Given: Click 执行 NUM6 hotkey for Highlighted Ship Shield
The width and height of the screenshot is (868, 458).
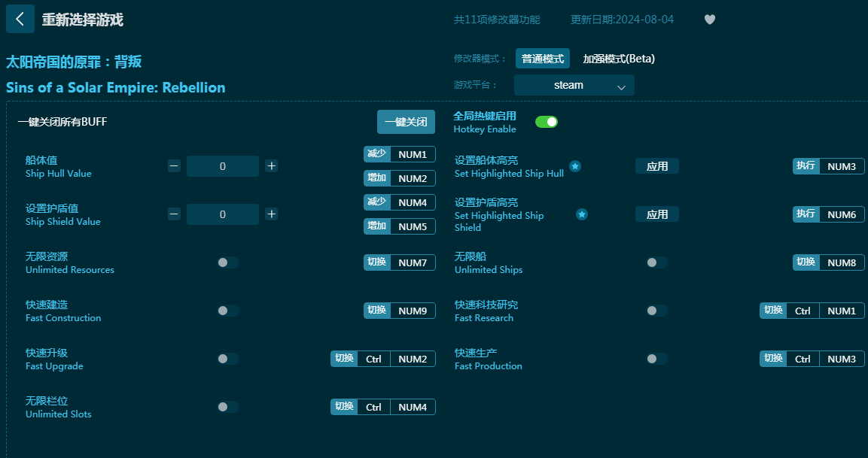Looking at the screenshot, I should coord(829,214).
